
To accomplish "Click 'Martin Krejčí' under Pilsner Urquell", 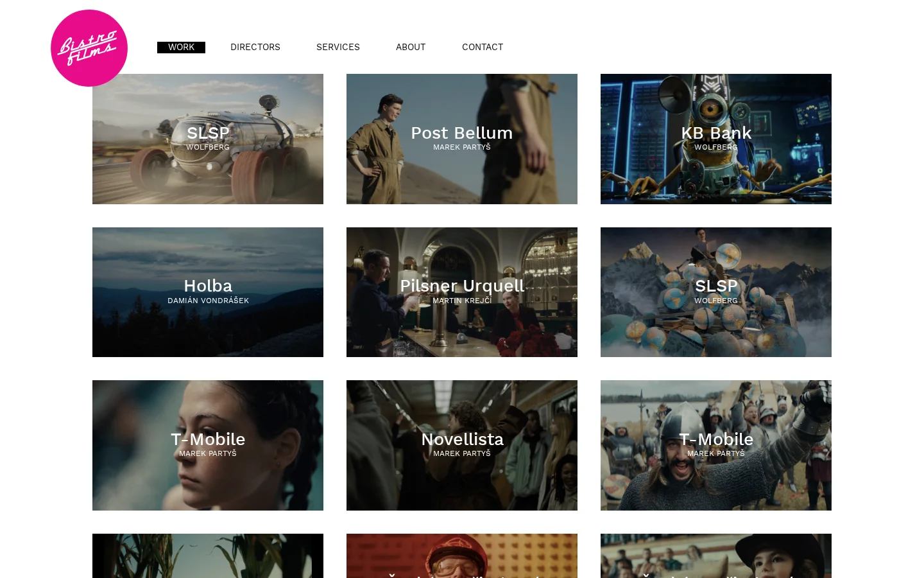I will pyautogui.click(x=462, y=301).
